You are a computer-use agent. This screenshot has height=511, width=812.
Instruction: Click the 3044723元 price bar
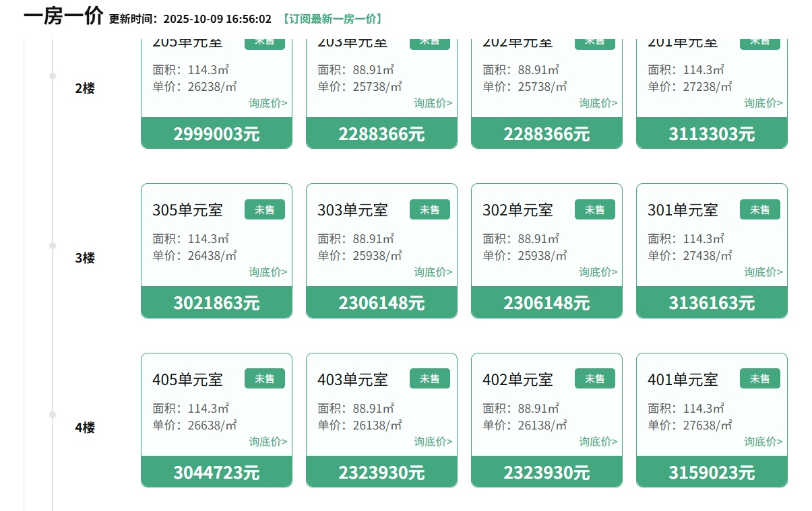(x=216, y=473)
